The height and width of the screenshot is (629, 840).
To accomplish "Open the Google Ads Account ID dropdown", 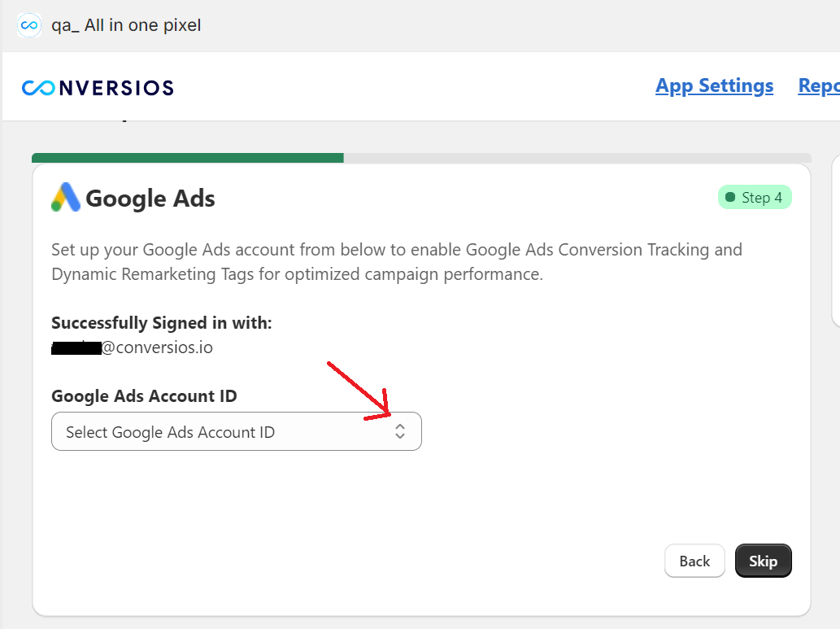I will pos(237,431).
